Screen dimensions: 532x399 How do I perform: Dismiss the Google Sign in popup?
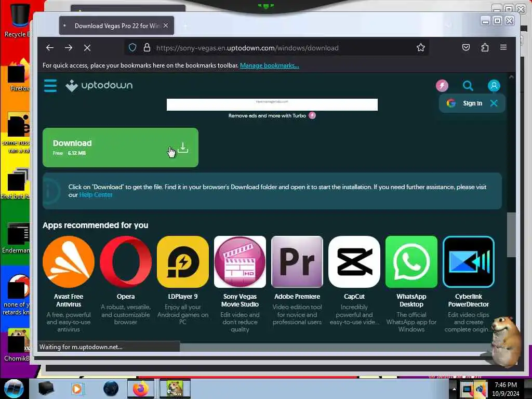(x=494, y=103)
